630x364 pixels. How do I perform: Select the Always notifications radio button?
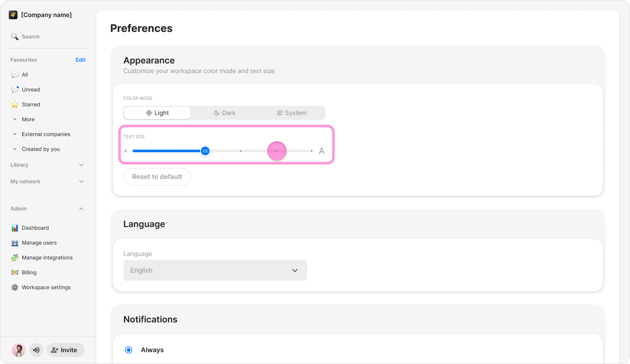tap(129, 350)
